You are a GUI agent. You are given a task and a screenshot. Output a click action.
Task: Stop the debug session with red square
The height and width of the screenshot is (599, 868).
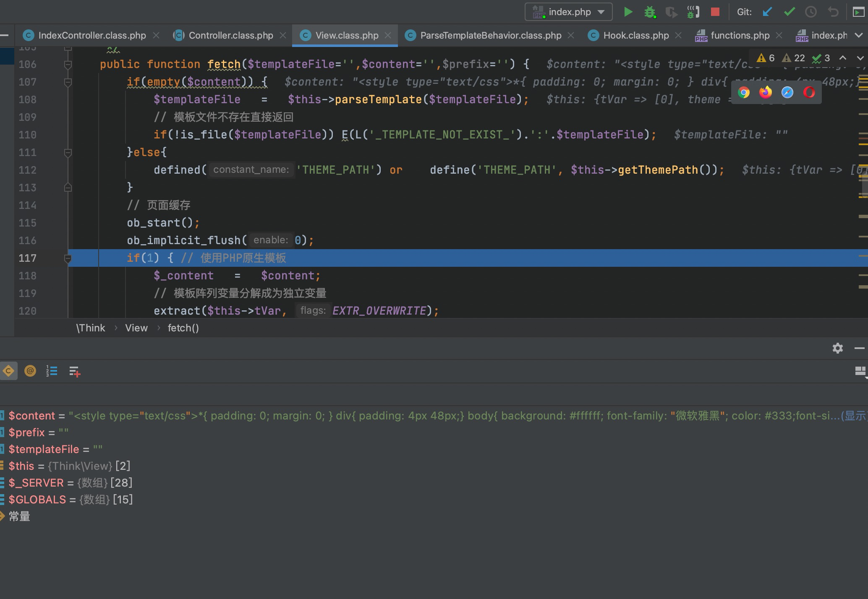715,12
